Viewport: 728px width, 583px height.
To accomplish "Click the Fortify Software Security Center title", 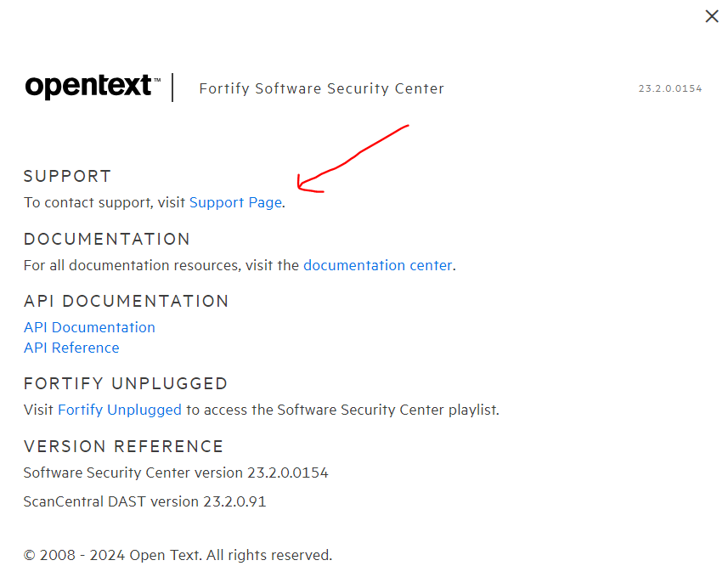I will click(321, 88).
